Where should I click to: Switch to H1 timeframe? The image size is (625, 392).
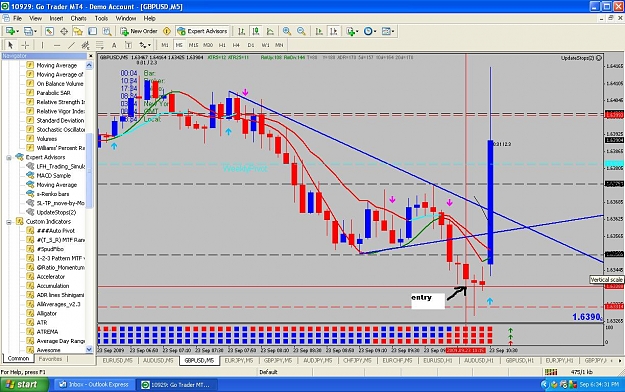[x=222, y=45]
